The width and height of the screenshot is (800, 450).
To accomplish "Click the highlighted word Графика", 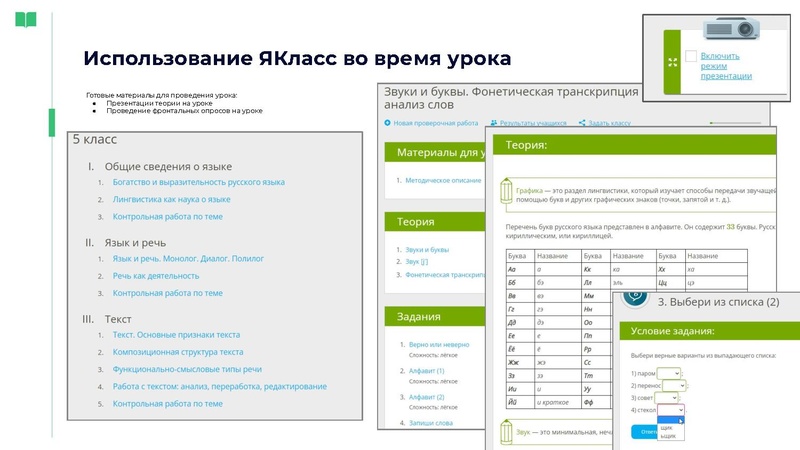I will pyautogui.click(x=529, y=191).
